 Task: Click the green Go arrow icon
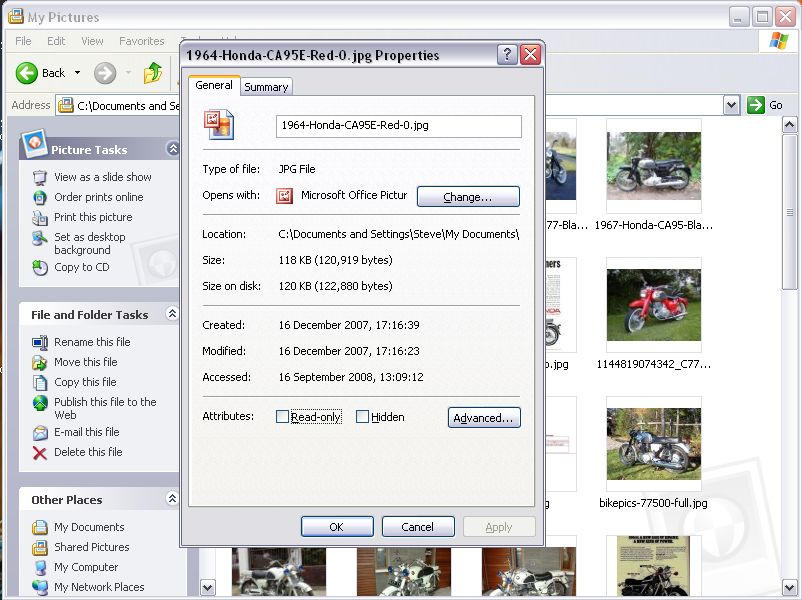coord(756,105)
